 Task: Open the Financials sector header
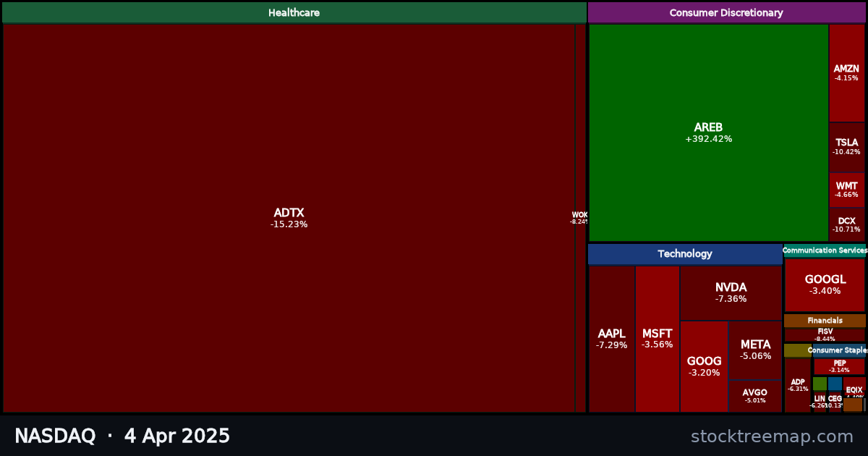[825, 321]
